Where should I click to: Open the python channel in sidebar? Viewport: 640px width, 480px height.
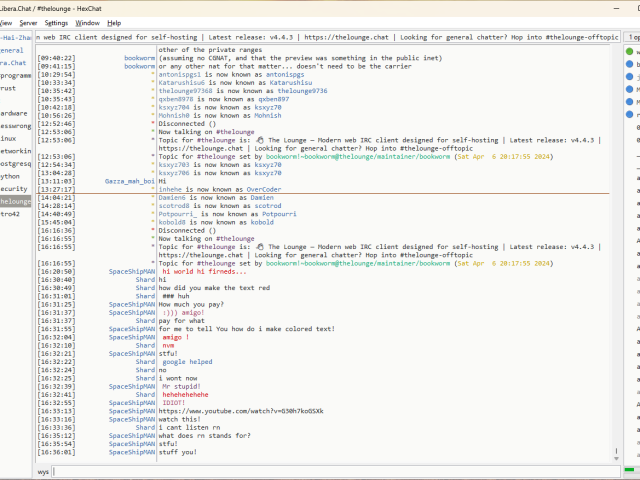pos(11,175)
